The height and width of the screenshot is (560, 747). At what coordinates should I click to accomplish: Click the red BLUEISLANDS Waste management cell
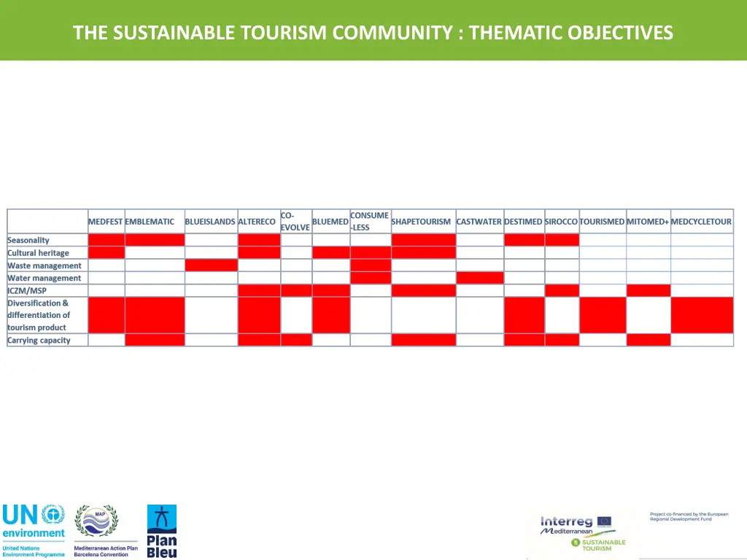coord(211,265)
